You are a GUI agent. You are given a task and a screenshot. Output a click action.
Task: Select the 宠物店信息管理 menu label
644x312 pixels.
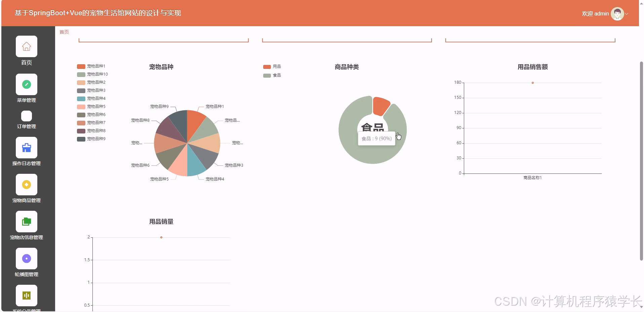tap(27, 237)
